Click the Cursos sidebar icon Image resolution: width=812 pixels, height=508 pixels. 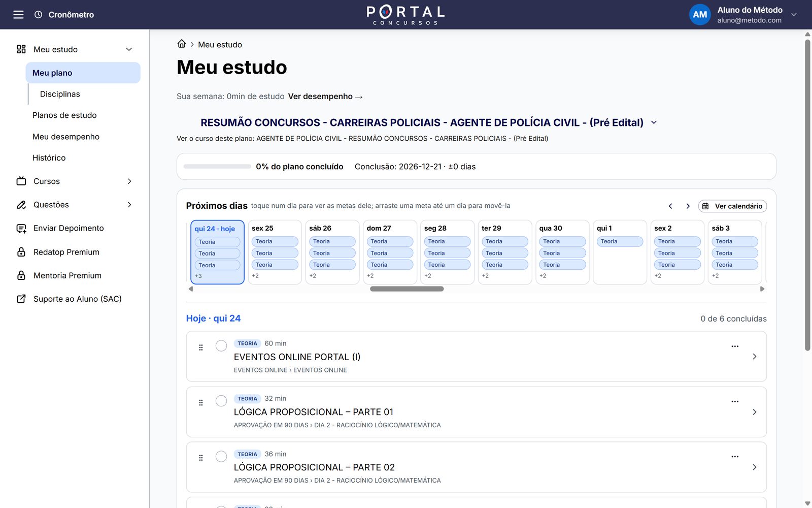coord(21,181)
